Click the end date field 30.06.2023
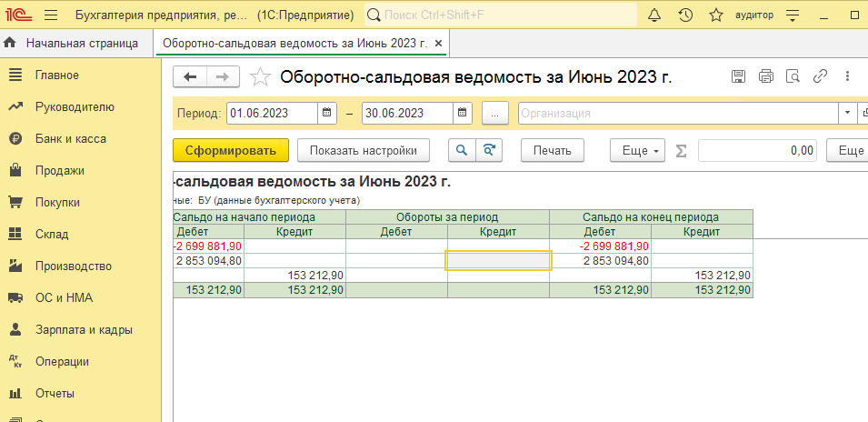Image resolution: width=868 pixels, height=422 pixels. click(407, 114)
